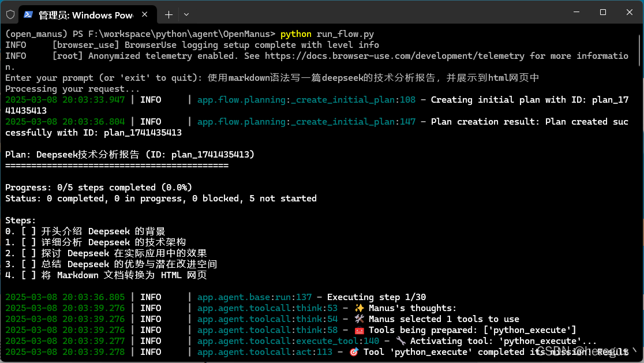Click 'app.agent.base:run:137' log source
644x363 pixels.
(x=254, y=297)
